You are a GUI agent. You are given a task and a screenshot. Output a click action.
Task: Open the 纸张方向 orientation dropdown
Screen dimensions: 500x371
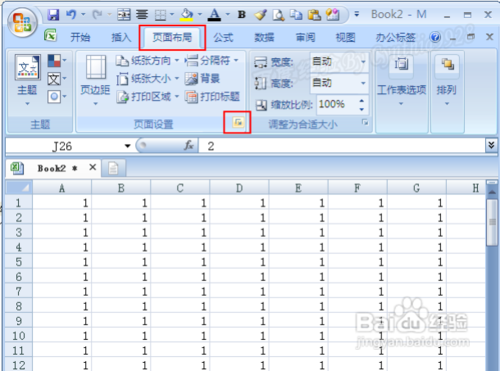tap(147, 61)
